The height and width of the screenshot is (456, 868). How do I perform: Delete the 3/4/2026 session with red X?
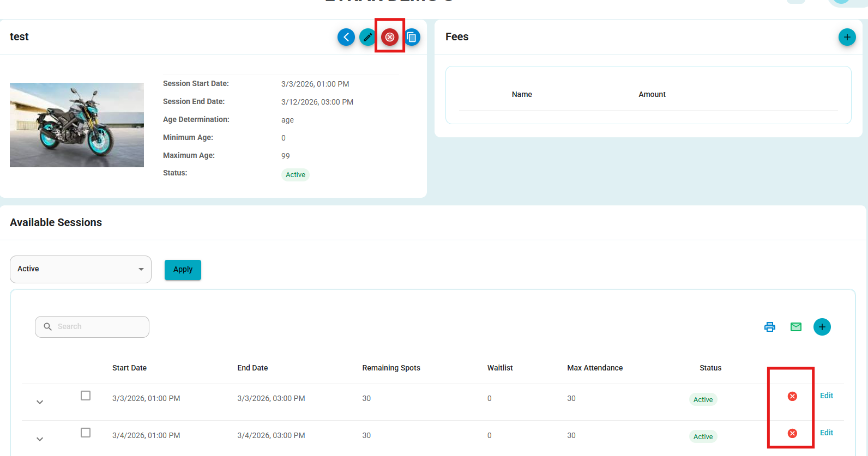792,433
